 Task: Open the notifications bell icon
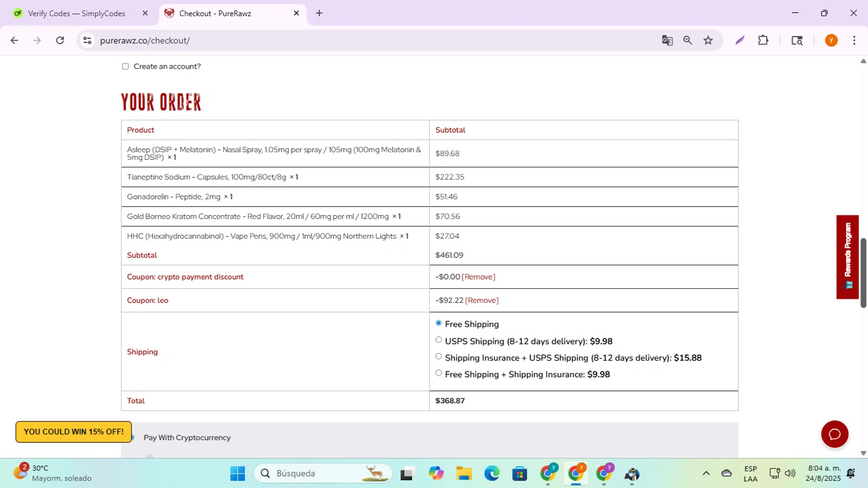pyautogui.click(x=851, y=474)
